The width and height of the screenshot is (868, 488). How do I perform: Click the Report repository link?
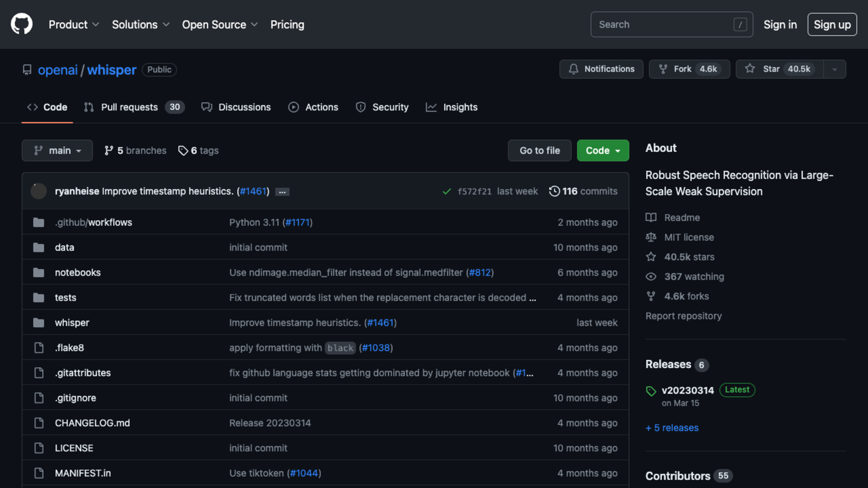click(683, 316)
